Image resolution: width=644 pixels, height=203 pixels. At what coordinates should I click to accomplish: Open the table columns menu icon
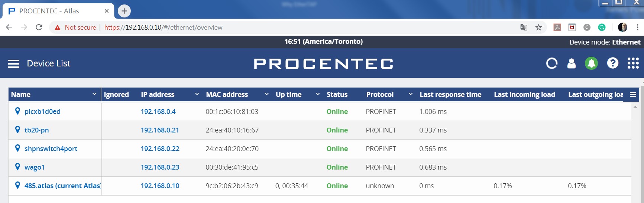[x=633, y=95]
